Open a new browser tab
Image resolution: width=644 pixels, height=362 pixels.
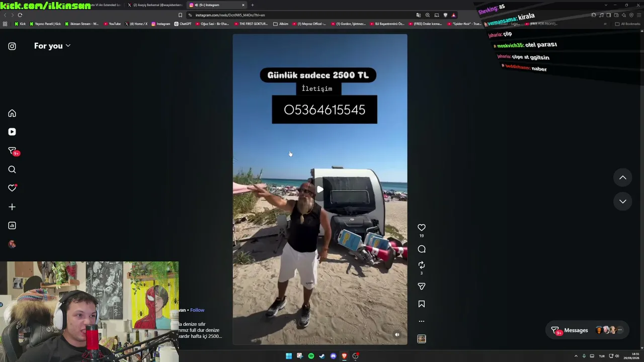253,5
